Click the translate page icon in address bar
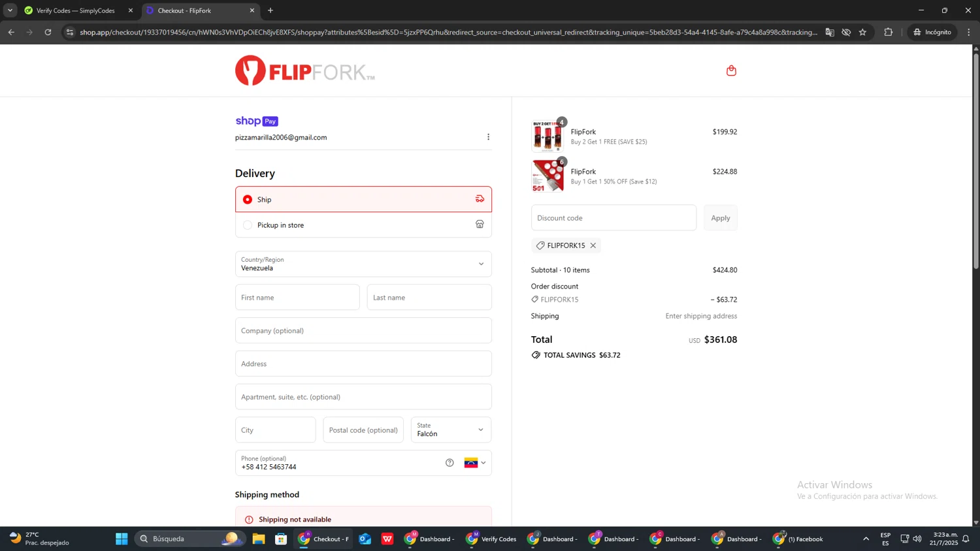The image size is (980, 551). coord(830,32)
